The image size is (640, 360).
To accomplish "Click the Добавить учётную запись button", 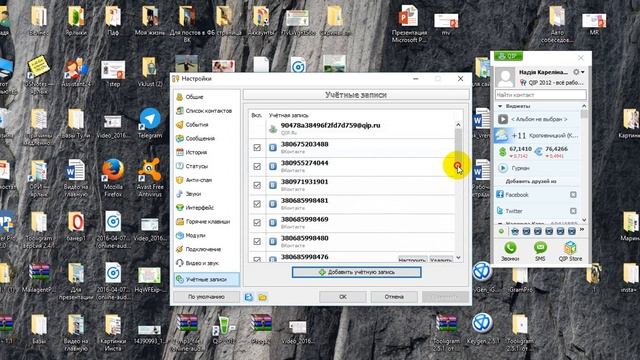I will [356, 272].
